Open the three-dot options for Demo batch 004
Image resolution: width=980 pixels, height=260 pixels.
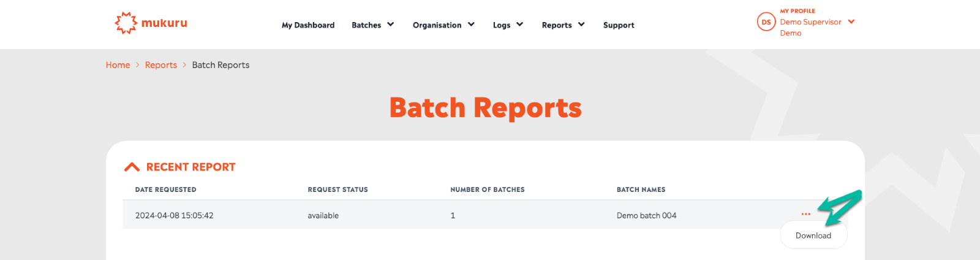coord(805,214)
